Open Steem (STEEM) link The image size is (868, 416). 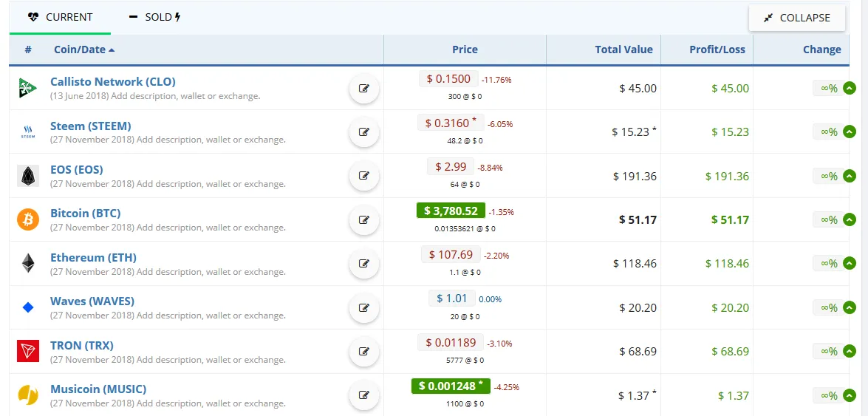(91, 126)
